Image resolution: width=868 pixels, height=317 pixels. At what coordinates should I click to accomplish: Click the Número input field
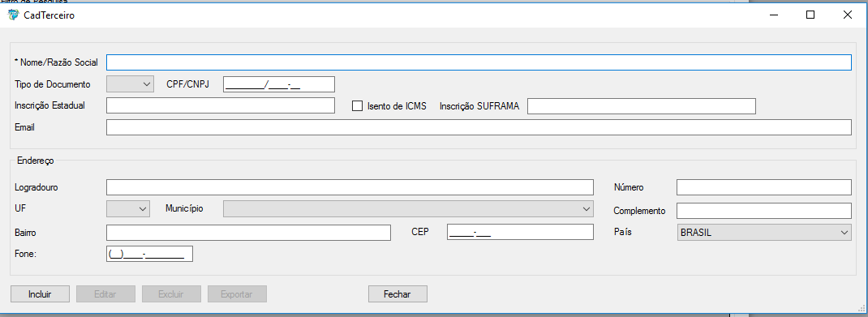coord(764,187)
